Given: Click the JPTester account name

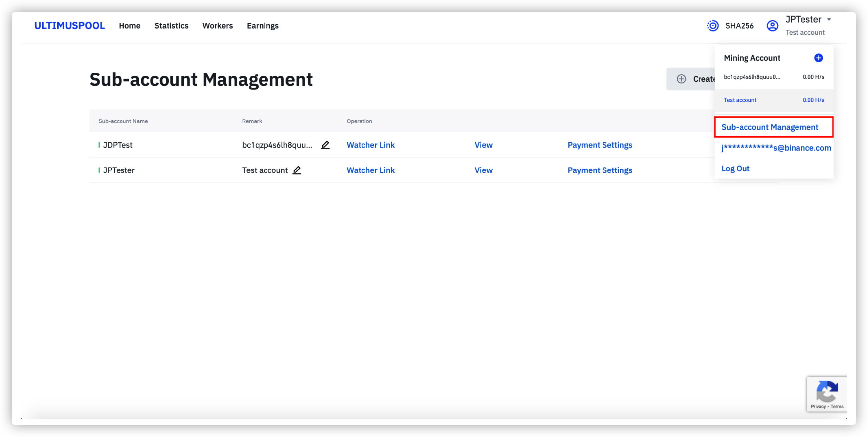Looking at the screenshot, I should point(803,19).
